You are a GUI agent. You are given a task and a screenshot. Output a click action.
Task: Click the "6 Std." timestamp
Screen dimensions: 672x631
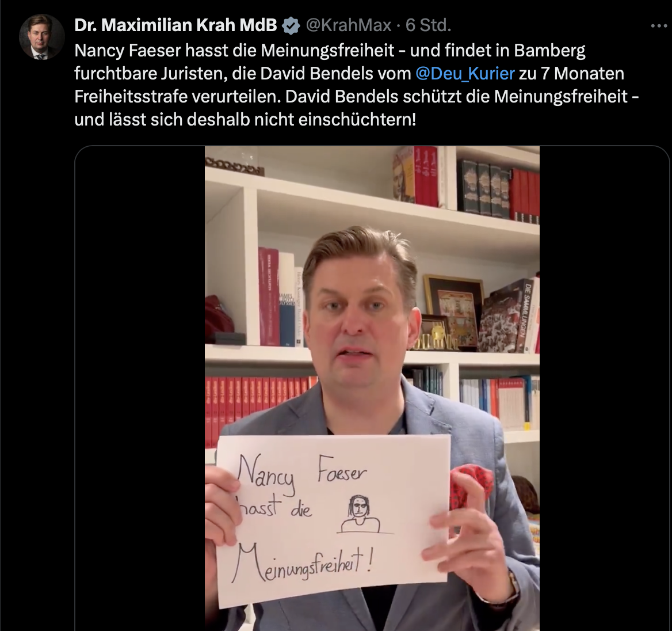pyautogui.click(x=429, y=25)
